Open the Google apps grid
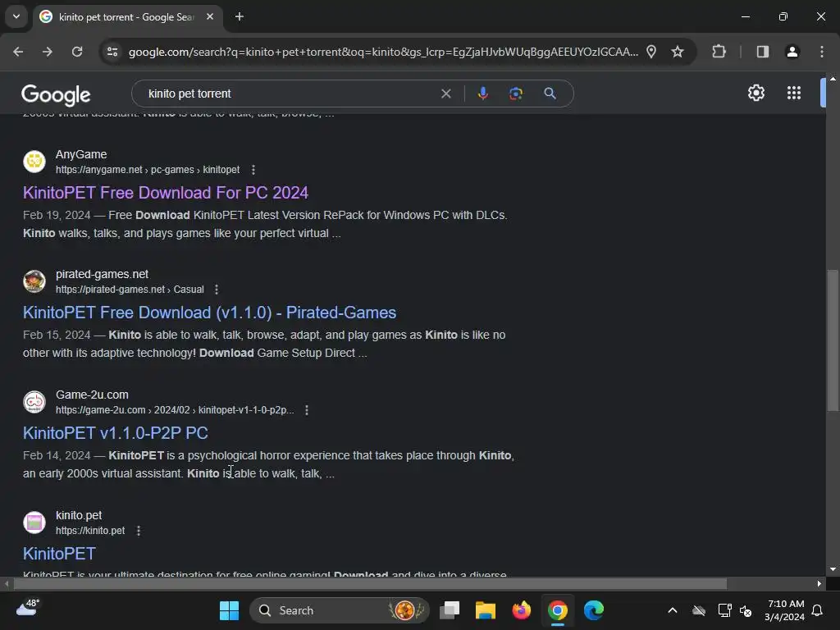 794,93
